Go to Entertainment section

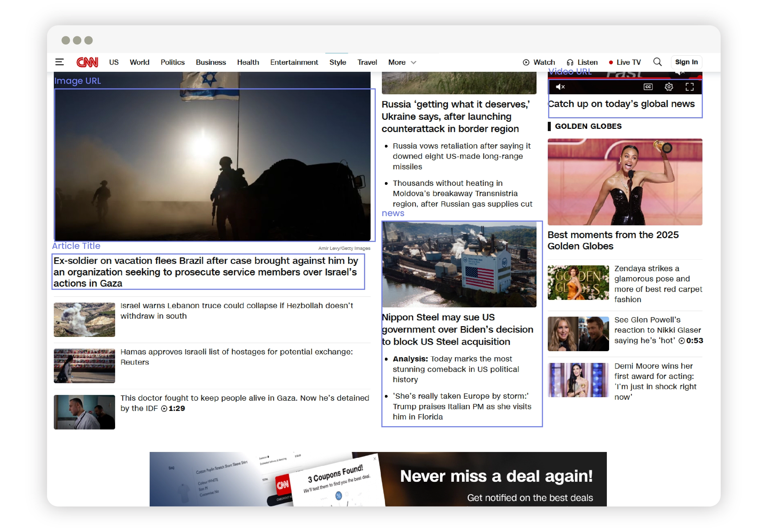pos(294,62)
